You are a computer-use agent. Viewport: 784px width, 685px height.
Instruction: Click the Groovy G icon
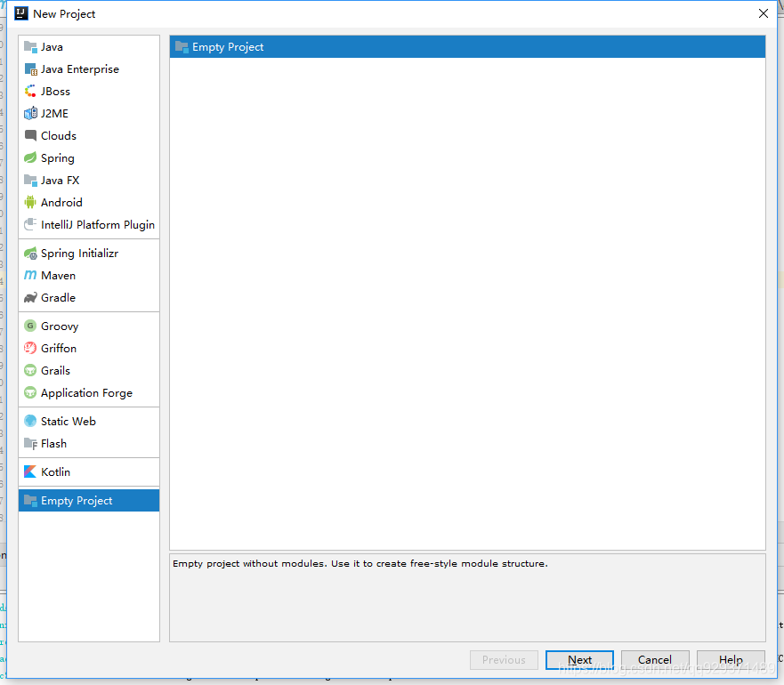pos(30,326)
